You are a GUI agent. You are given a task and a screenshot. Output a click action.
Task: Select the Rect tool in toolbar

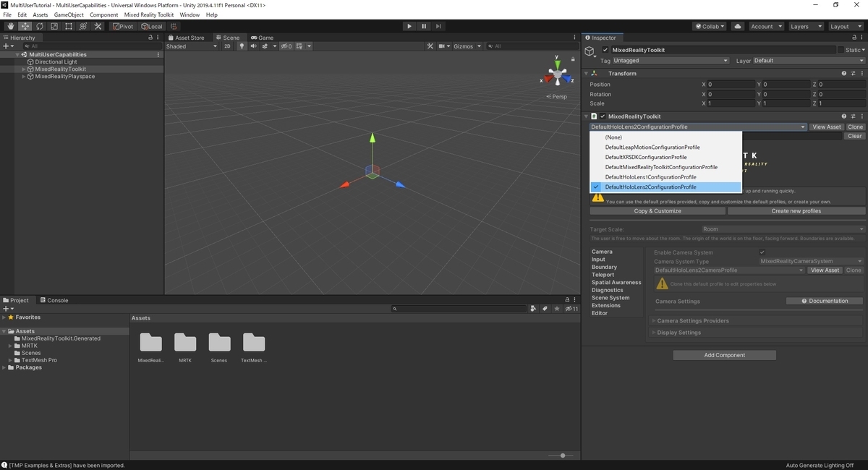point(69,26)
